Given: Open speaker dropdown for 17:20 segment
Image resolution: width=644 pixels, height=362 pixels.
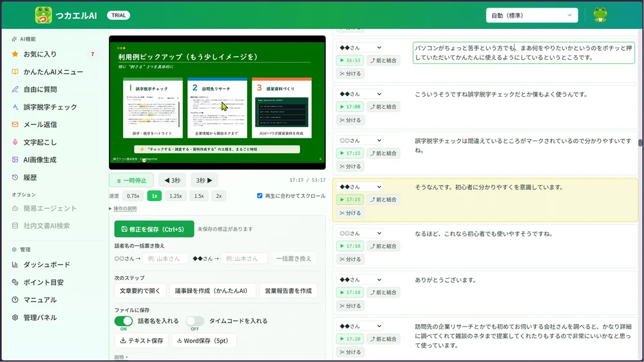Looking at the screenshot, I should [x=360, y=327].
